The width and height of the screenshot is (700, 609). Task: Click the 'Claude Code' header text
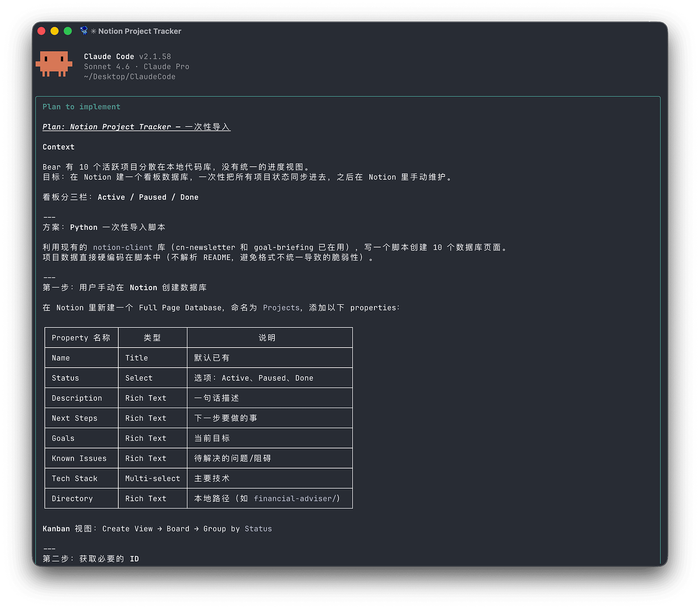pos(109,57)
